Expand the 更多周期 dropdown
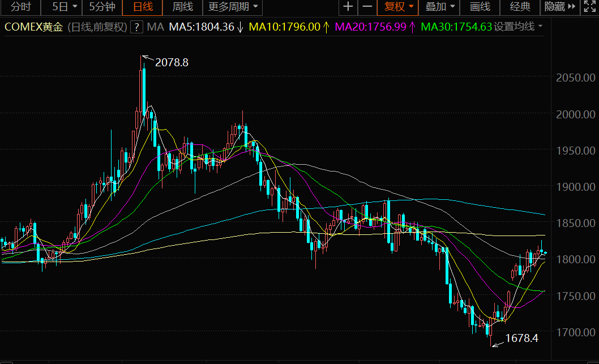 (232, 7)
